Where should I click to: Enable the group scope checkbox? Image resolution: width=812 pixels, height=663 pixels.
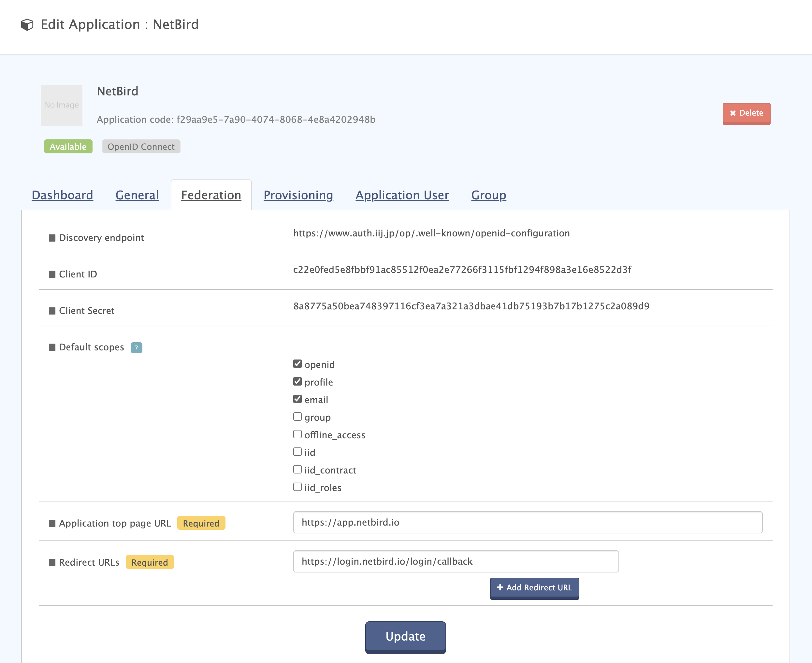297,416
